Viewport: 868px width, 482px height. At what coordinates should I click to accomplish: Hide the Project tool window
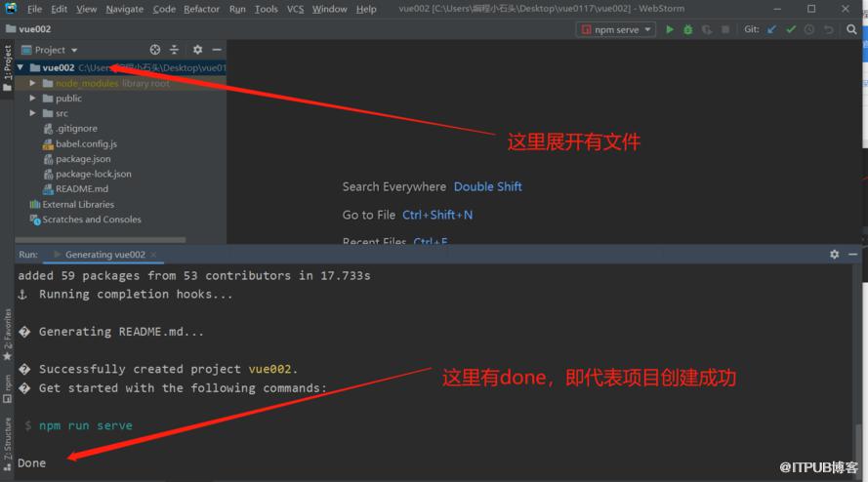[217, 50]
